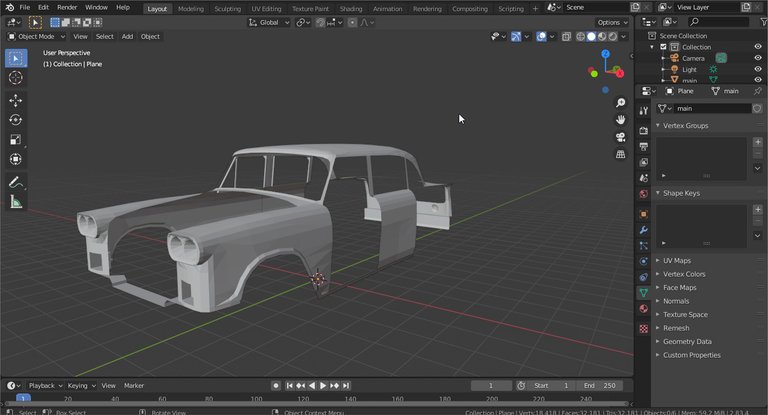The height and width of the screenshot is (415, 768).
Task: Add a new vertex group
Action: pos(758,142)
